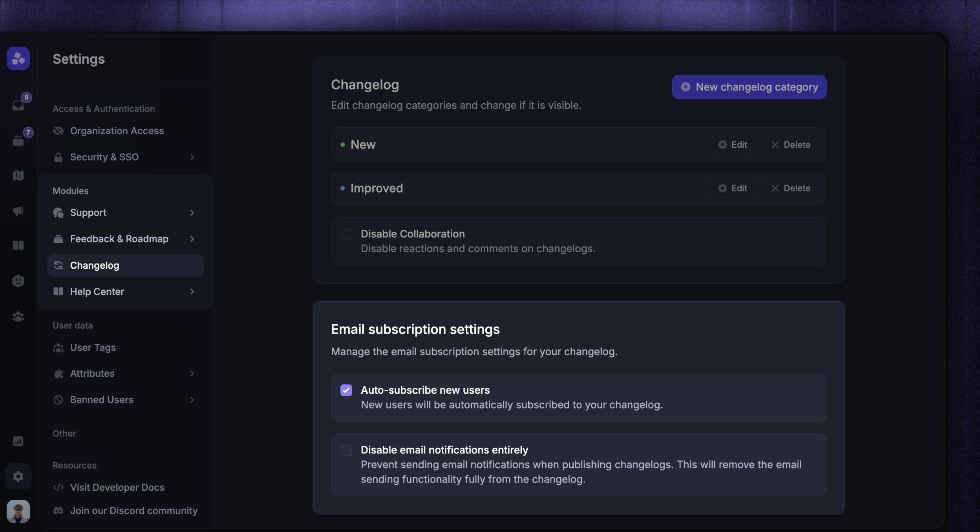Open the Feedback module showing 7 items

point(18,139)
